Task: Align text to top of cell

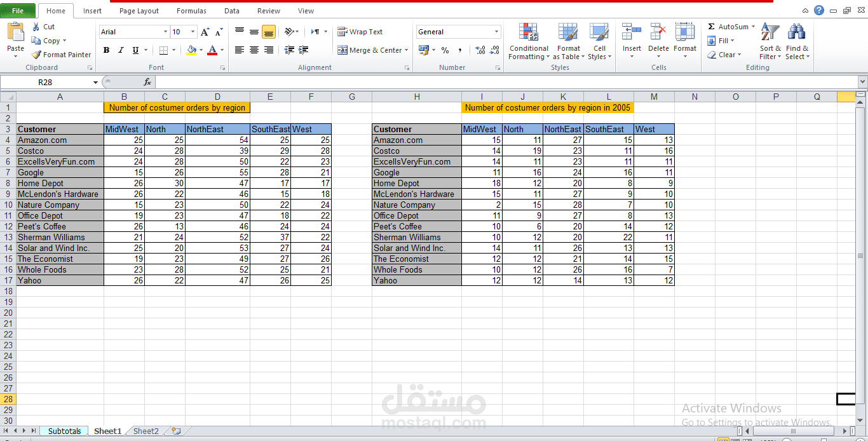Action: pos(240,32)
